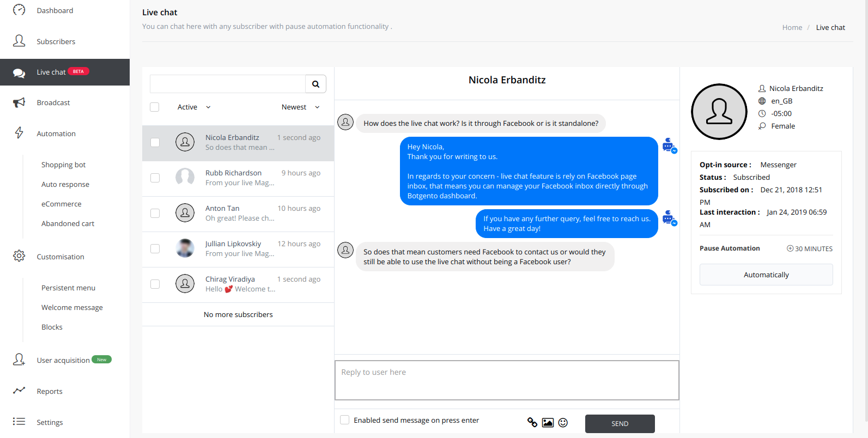Click the Automation lightning bolt icon
Screen dimensions: 868x438
tap(19, 133)
